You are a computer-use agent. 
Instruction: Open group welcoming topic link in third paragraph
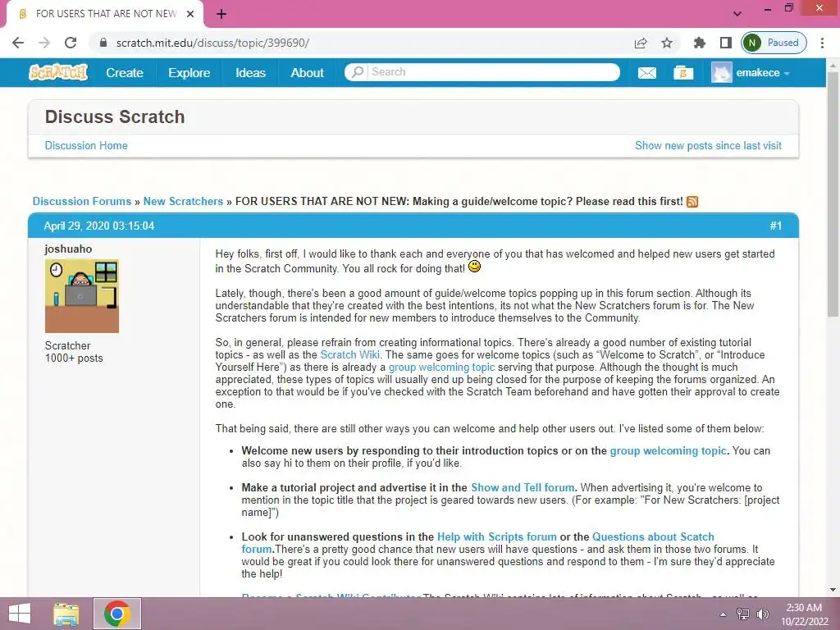coord(441,367)
